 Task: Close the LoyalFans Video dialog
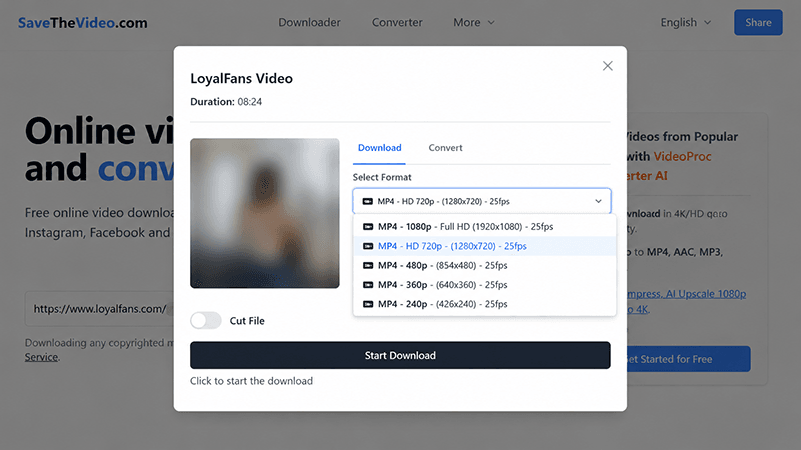pos(607,66)
